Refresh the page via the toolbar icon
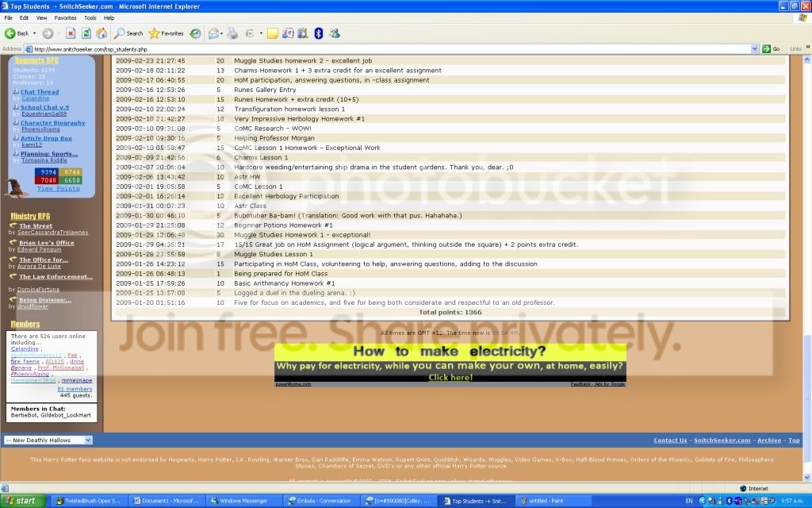Screen dimensions: 812x508 coord(86,33)
